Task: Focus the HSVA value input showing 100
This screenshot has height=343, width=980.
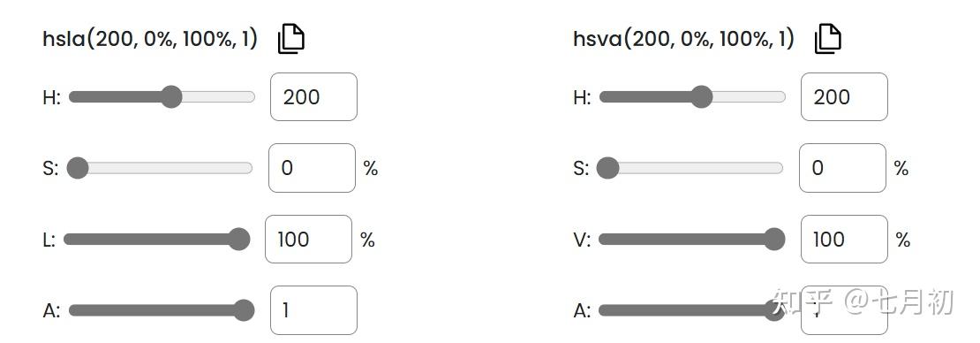Action: point(844,239)
